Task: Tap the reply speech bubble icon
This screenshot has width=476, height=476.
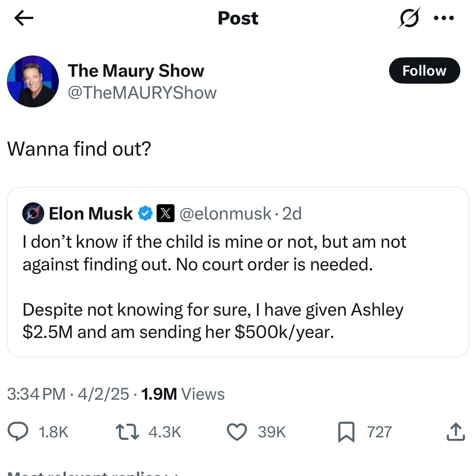Action: 18,431
